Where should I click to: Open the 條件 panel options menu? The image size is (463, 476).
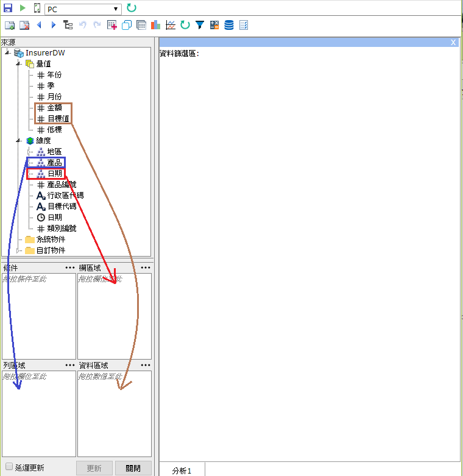[x=70, y=268]
